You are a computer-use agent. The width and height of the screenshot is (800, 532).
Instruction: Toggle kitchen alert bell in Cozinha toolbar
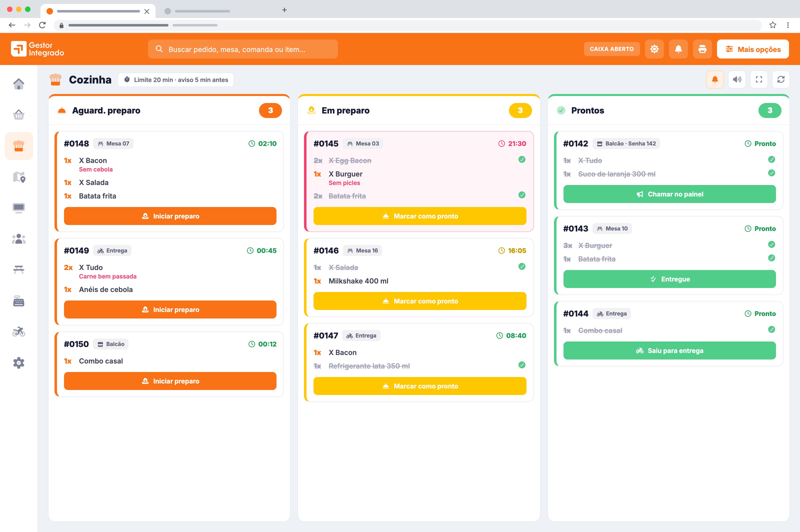click(715, 79)
